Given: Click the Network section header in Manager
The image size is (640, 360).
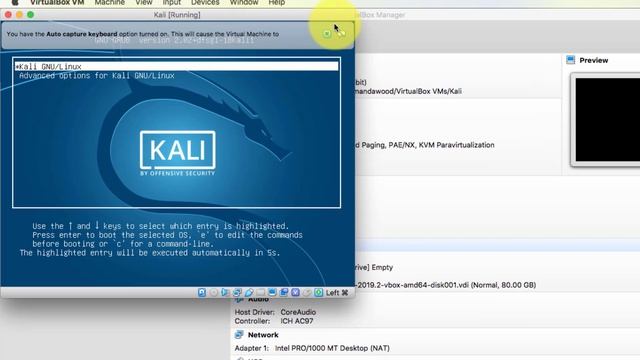Looking at the screenshot, I should pyautogui.click(x=263, y=335).
